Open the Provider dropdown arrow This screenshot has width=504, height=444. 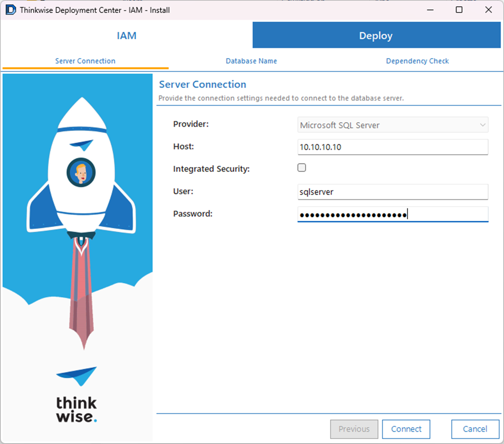[x=482, y=125]
